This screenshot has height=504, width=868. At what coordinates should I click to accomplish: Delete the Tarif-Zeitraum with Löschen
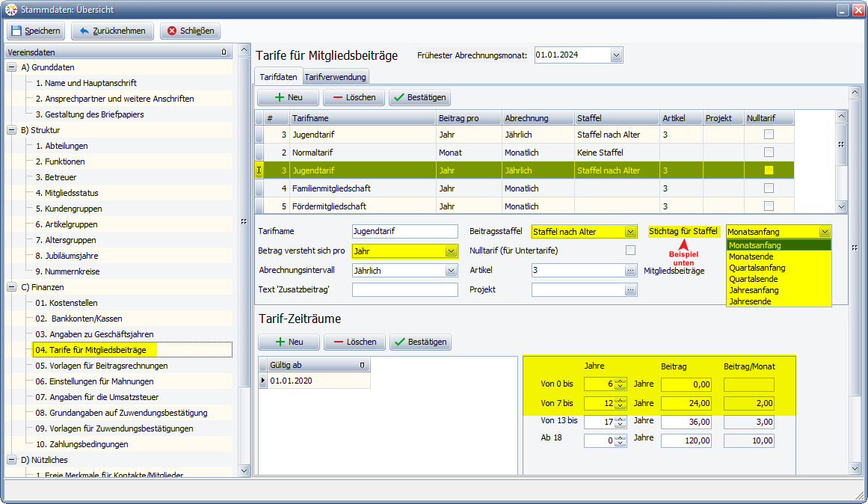[354, 342]
